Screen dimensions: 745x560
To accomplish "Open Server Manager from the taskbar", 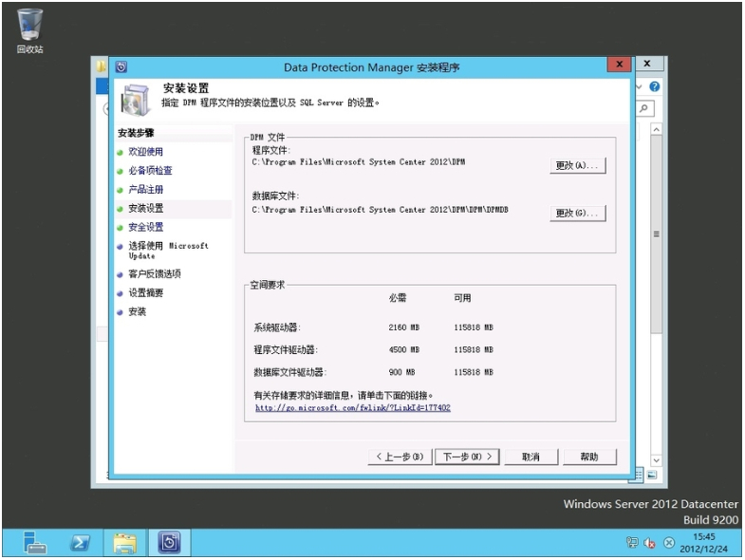I will 35,542.
